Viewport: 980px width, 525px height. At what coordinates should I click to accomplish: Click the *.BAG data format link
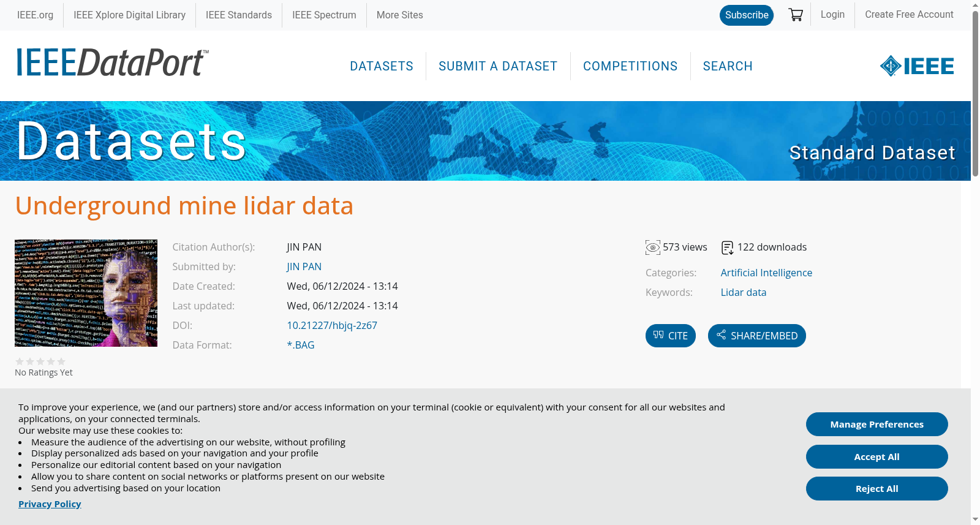(301, 346)
